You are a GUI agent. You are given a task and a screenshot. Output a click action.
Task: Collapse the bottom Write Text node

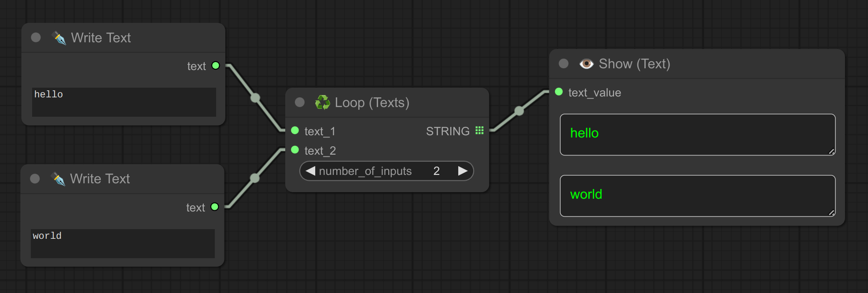click(35, 178)
